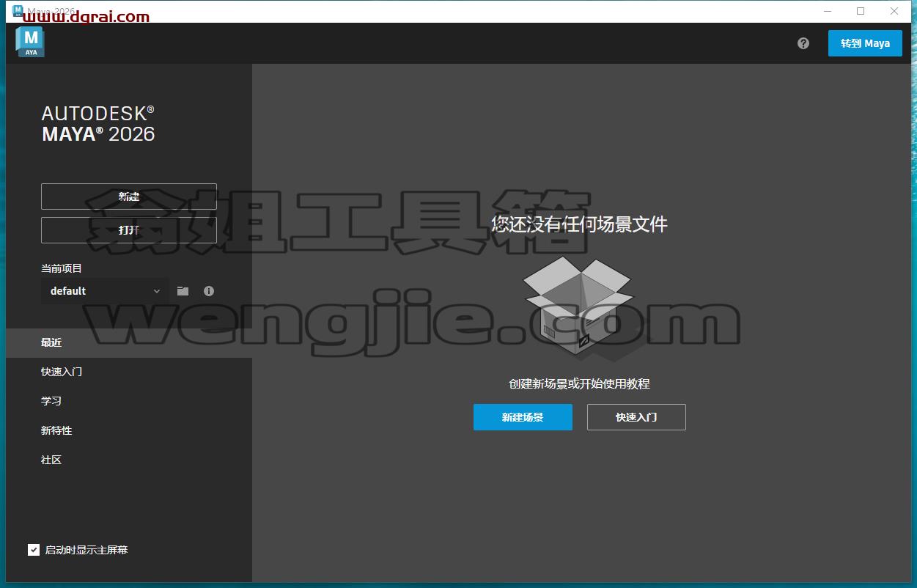Click the Maya icon in title bar
Screen dimensions: 917x588
(x=18, y=11)
